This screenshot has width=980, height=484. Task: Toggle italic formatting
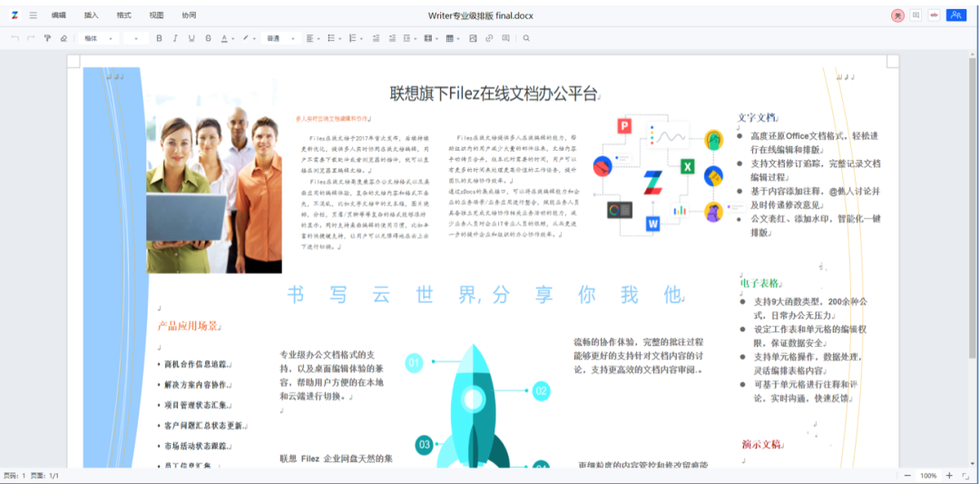coord(175,38)
